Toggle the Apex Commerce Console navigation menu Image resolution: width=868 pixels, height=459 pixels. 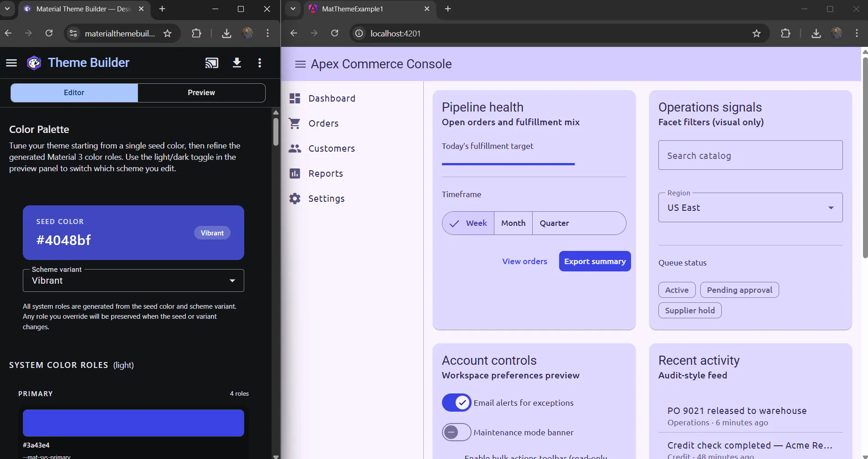[x=300, y=64]
